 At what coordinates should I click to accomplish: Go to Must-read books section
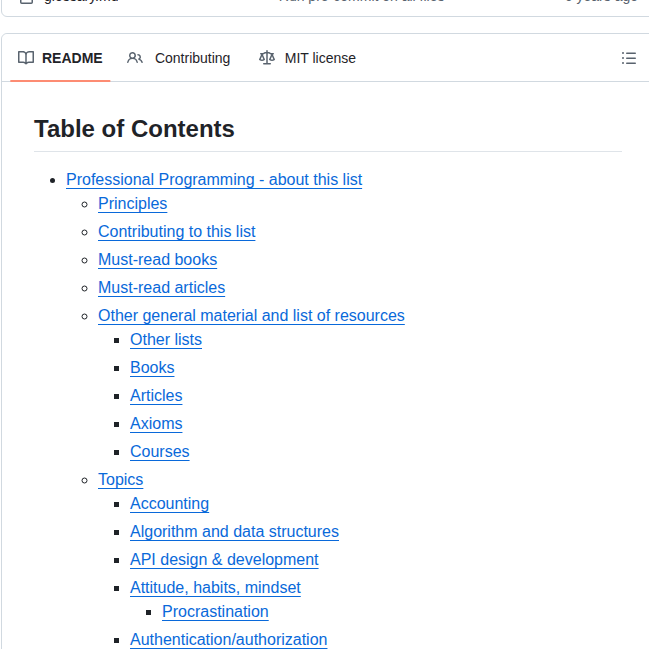[x=157, y=260]
